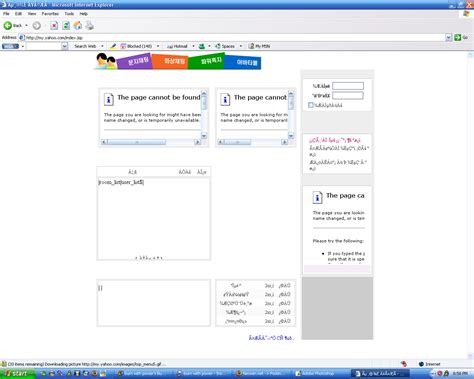Click the Refresh page icon

point(66,26)
